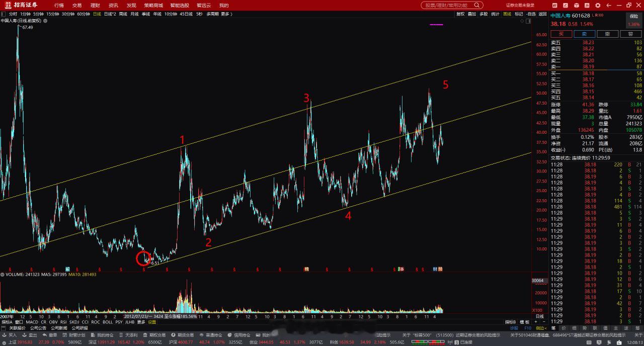Open the 交易 menu

[x=77, y=6]
